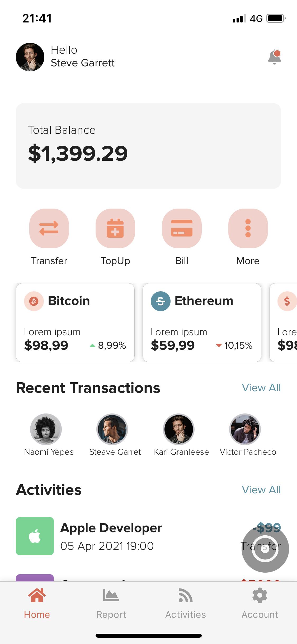Tap the Transfer arrows icon
The image size is (297, 644).
49,228
